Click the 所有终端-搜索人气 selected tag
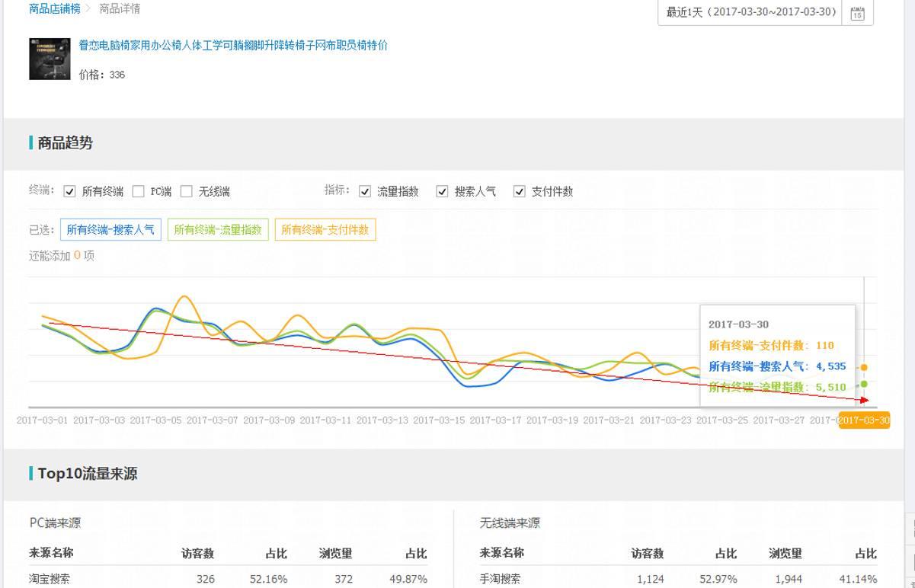 pos(110,229)
